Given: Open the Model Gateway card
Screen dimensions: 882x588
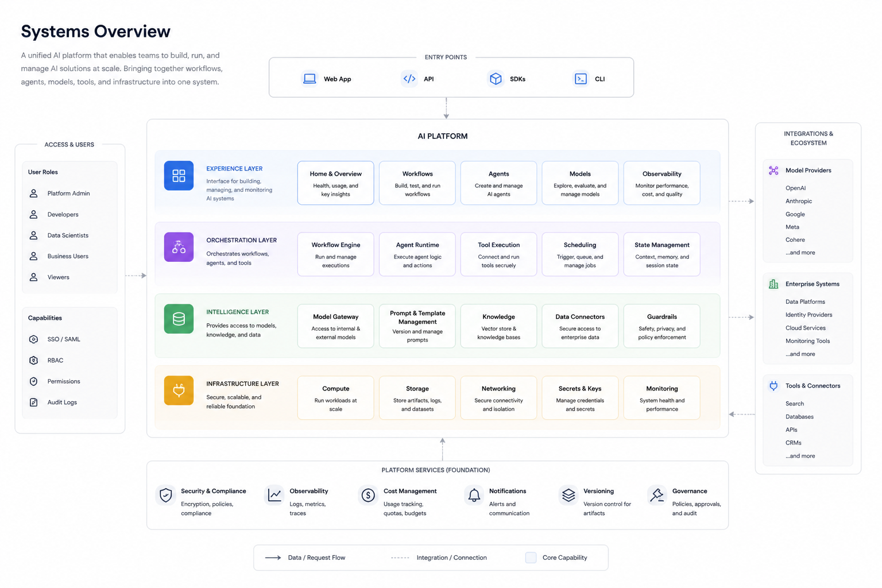Looking at the screenshot, I should click(x=335, y=326).
